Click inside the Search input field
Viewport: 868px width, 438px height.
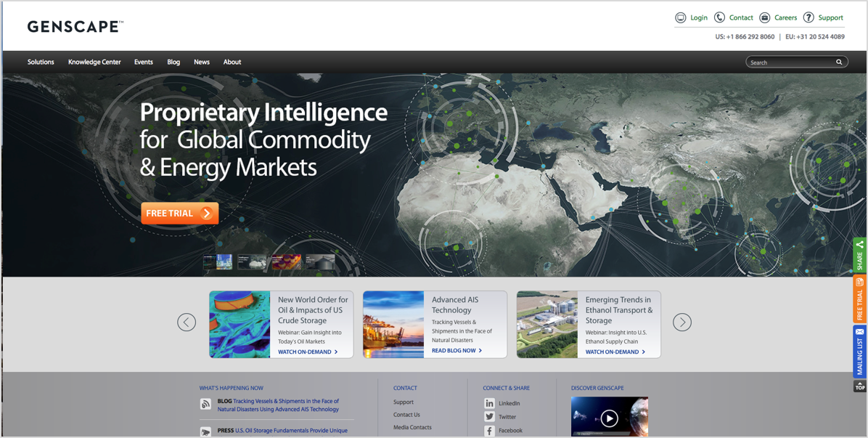pyautogui.click(x=791, y=62)
